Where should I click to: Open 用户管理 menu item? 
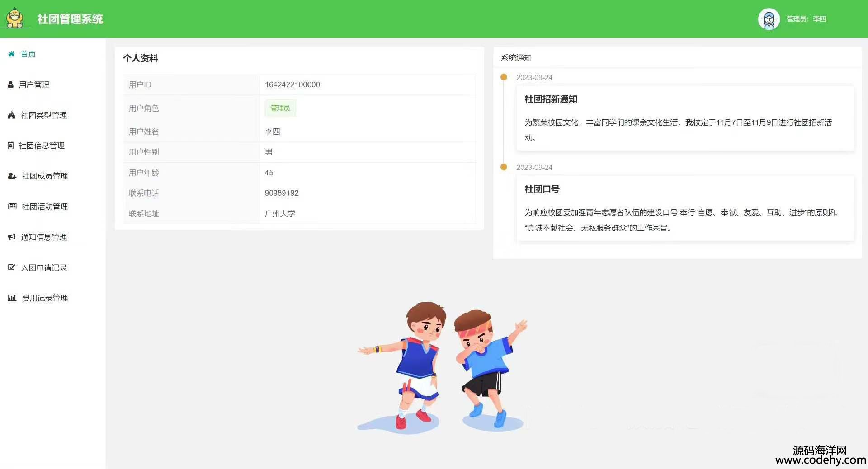pyautogui.click(x=34, y=84)
